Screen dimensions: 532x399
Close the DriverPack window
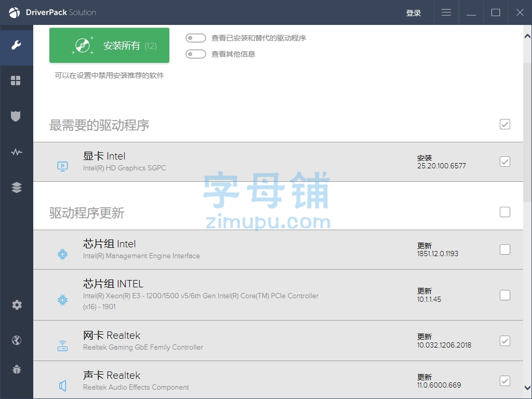520,12
